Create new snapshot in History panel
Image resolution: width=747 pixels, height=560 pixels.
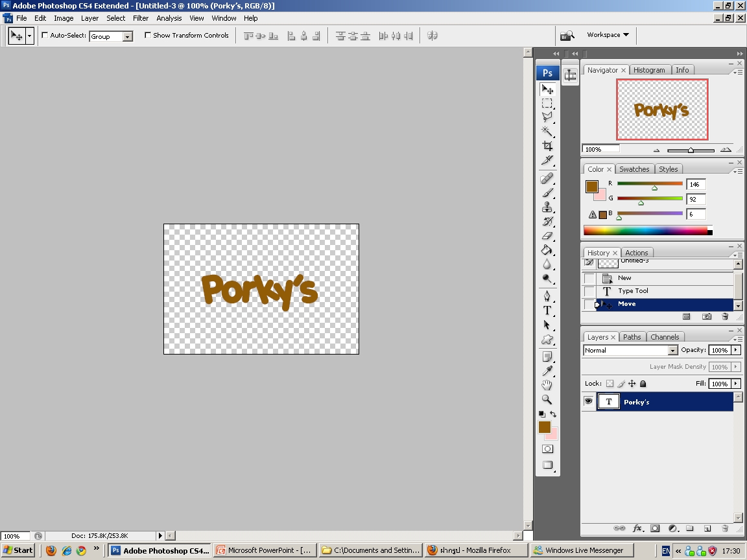pos(707,317)
